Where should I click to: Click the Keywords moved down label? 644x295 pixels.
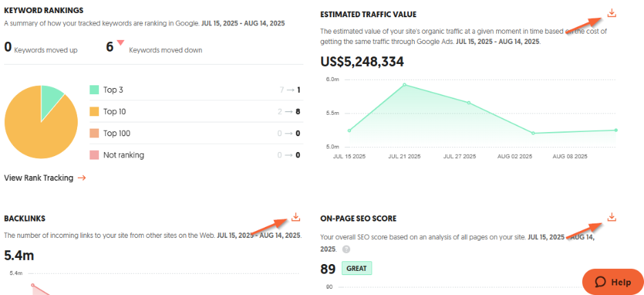pyautogui.click(x=166, y=50)
